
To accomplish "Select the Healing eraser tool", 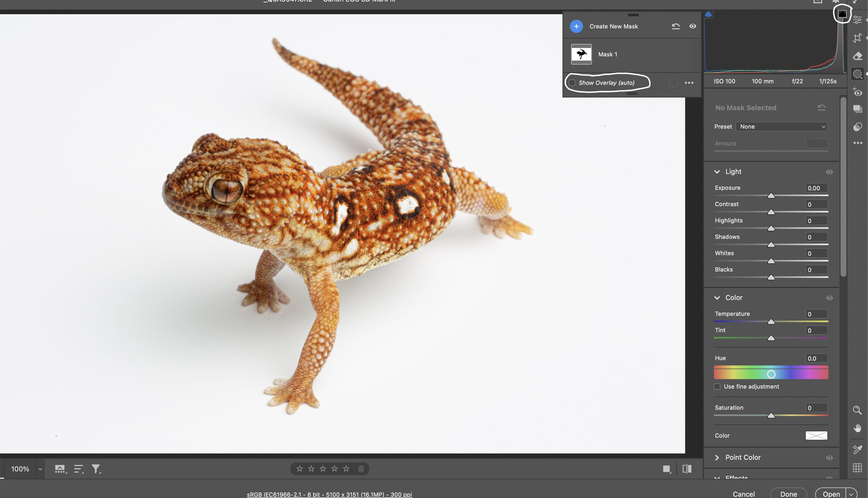I will (857, 56).
